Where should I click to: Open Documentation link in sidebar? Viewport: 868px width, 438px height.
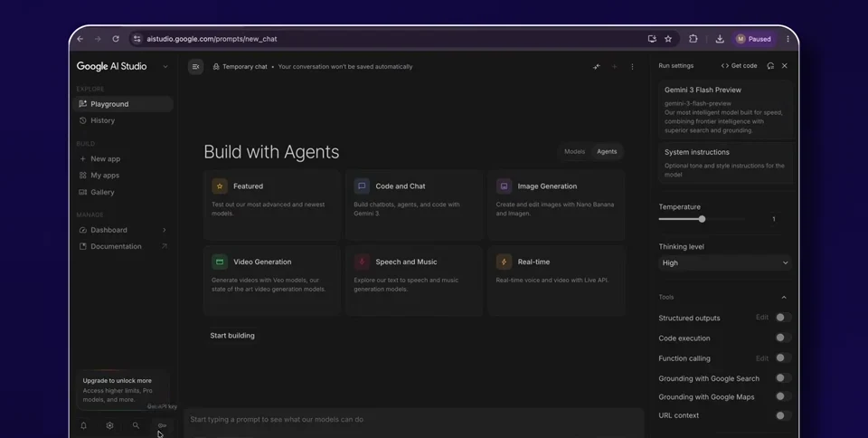123,246
